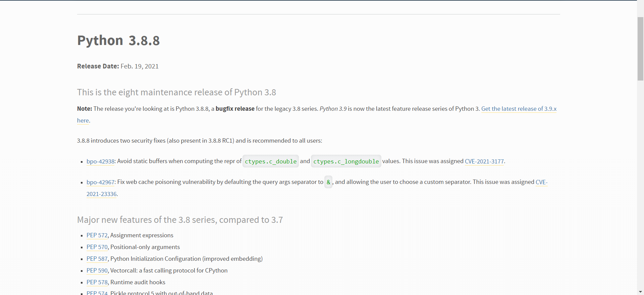This screenshot has height=295, width=644.
Task: Open the PEP 574 link
Action: [x=97, y=293]
